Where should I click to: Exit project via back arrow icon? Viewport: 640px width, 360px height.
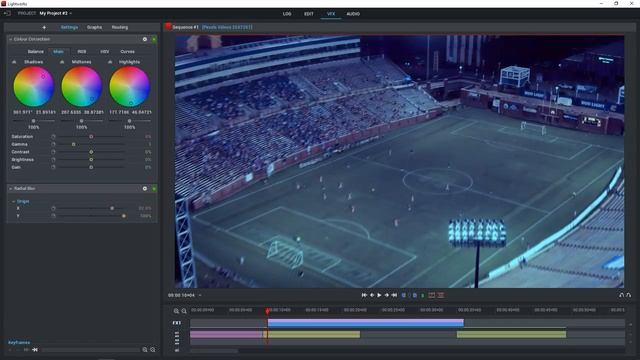click(7, 13)
